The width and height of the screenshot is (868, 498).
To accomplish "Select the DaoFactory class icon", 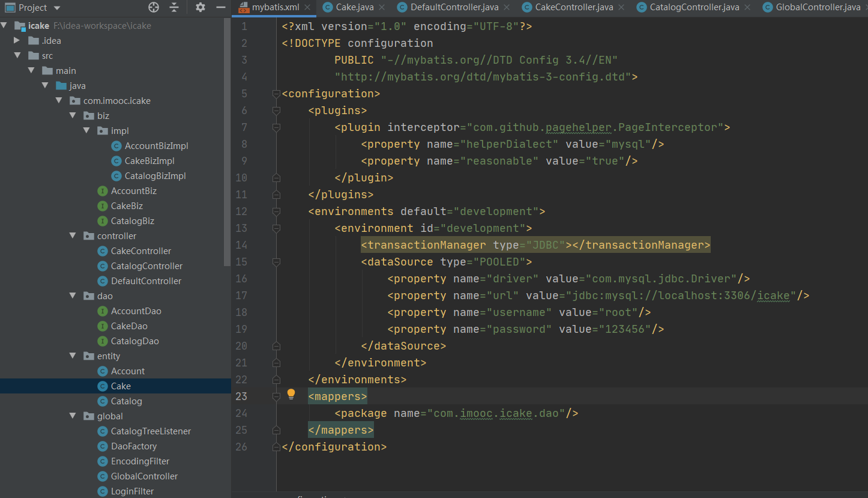I will (x=103, y=446).
